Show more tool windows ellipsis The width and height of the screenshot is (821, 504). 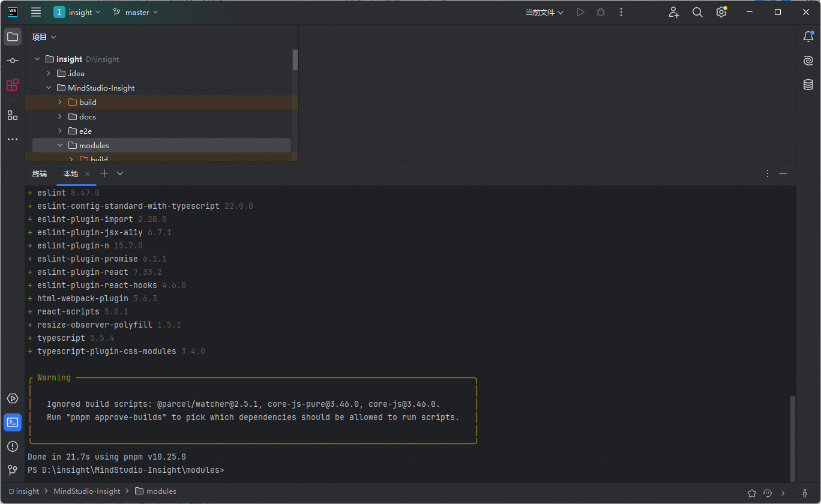click(13, 139)
